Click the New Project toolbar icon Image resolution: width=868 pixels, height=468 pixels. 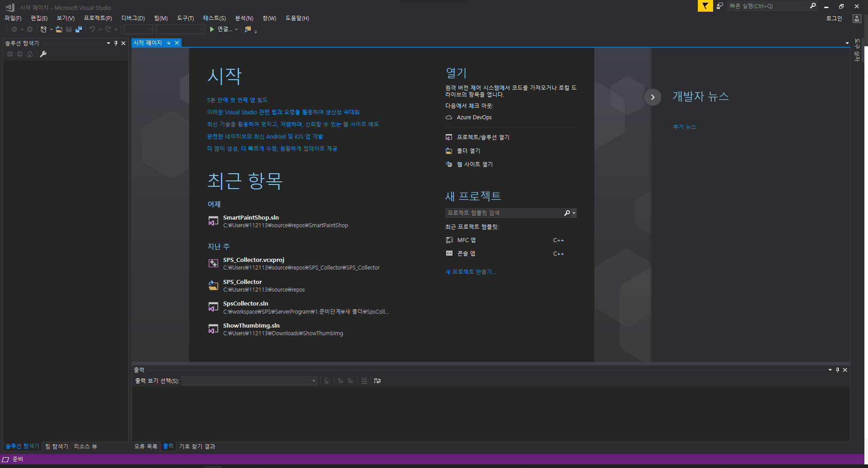click(x=43, y=29)
